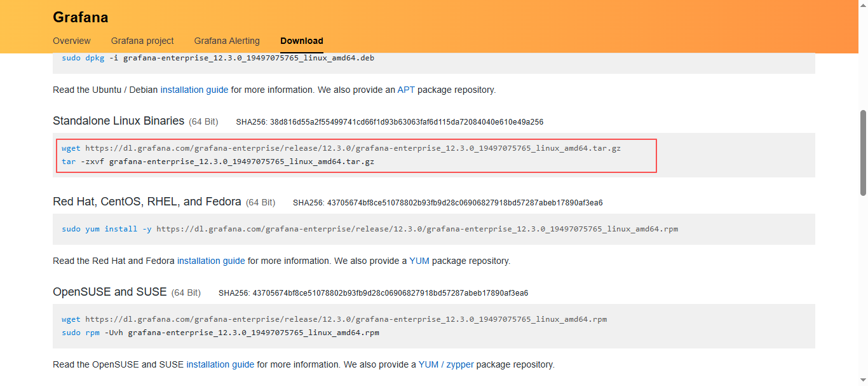Select the Download tab
868x386 pixels.
(x=302, y=41)
